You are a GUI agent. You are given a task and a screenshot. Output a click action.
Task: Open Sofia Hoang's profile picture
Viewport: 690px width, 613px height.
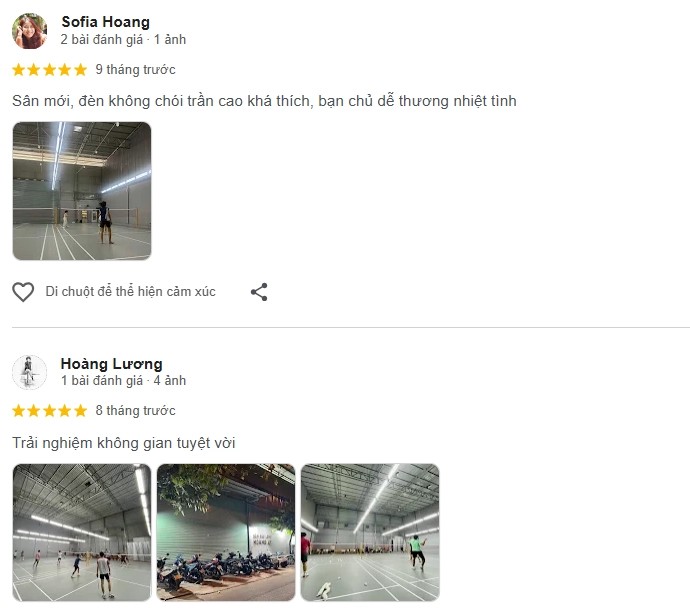pos(29,31)
